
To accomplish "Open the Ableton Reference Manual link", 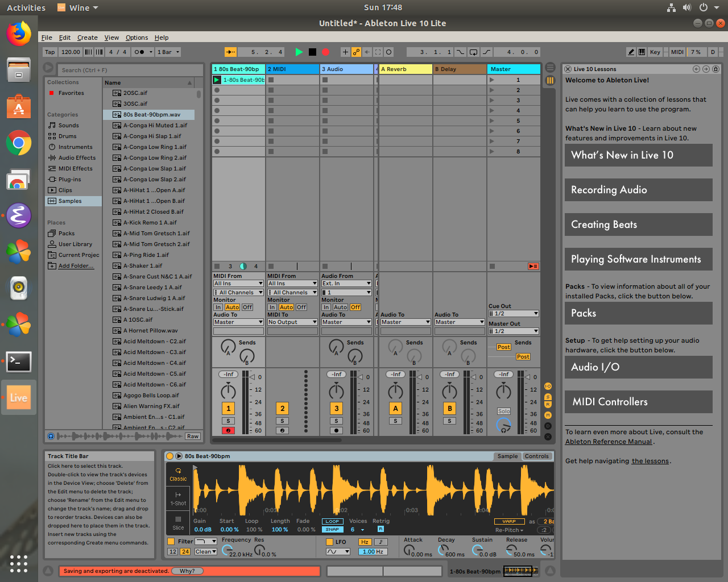I will tap(608, 442).
